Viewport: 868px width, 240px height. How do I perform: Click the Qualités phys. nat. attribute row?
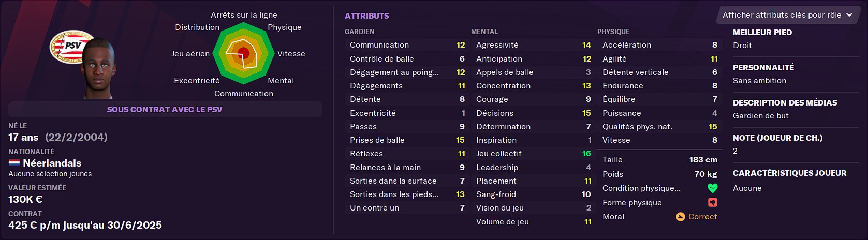coord(659,127)
